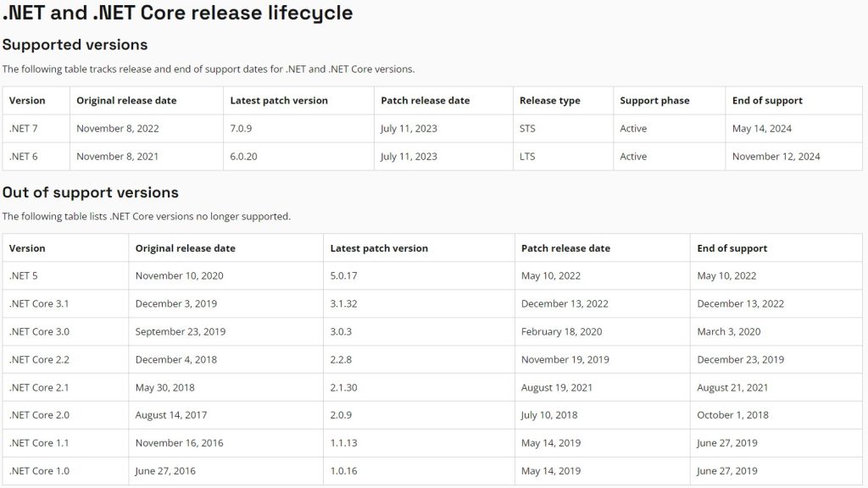
Task: Click the .NET 5 version cell
Action: tap(24, 276)
